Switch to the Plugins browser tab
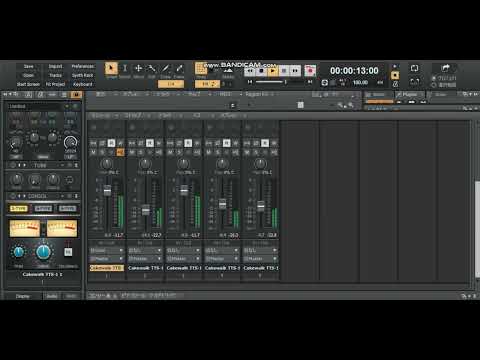The height and width of the screenshot is (360, 480). (410, 95)
